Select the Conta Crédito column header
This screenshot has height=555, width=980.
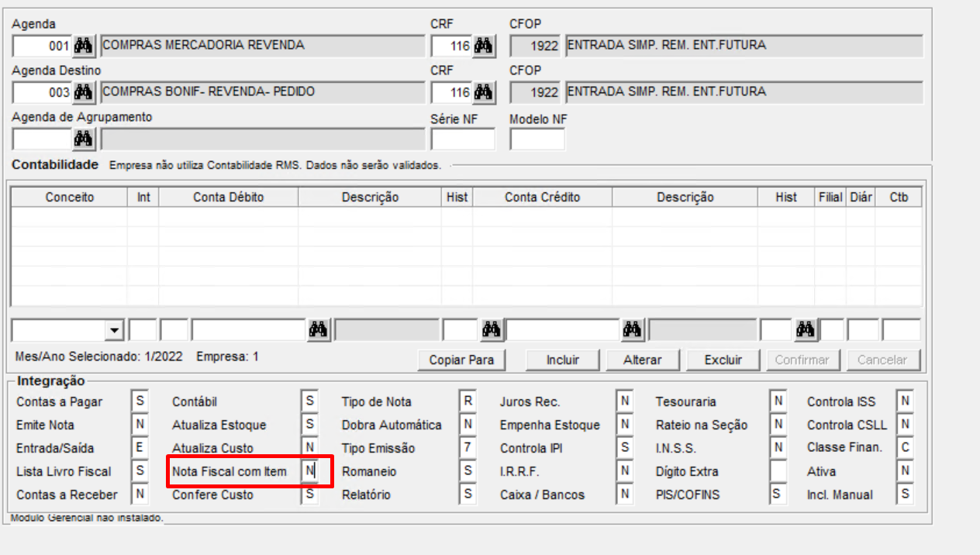tap(542, 197)
